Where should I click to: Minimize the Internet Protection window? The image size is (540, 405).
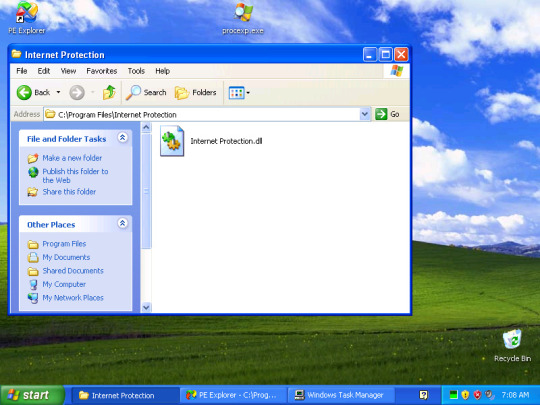point(370,54)
